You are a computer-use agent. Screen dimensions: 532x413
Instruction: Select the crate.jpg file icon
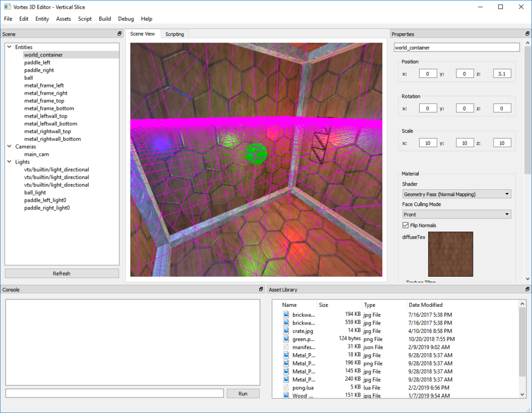pyautogui.click(x=286, y=331)
